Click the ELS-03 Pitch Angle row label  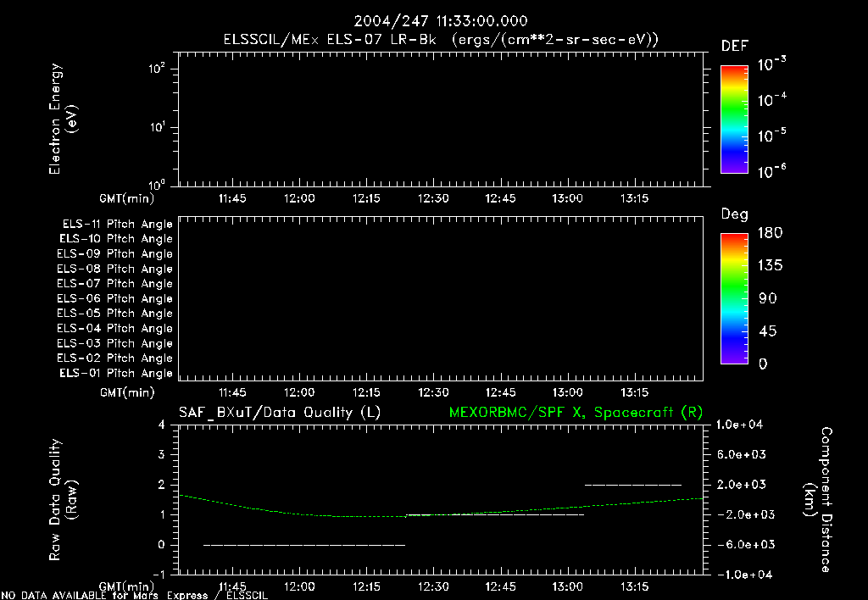point(115,343)
